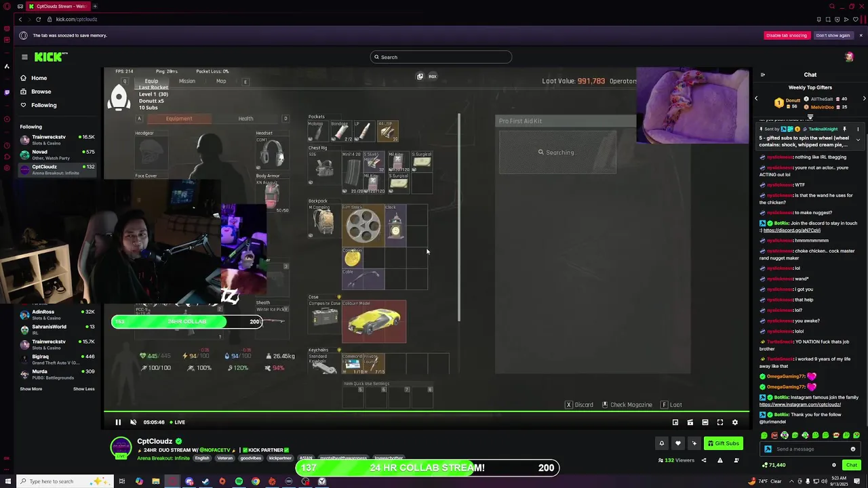Show next top gifter with right chevron

coord(864,99)
